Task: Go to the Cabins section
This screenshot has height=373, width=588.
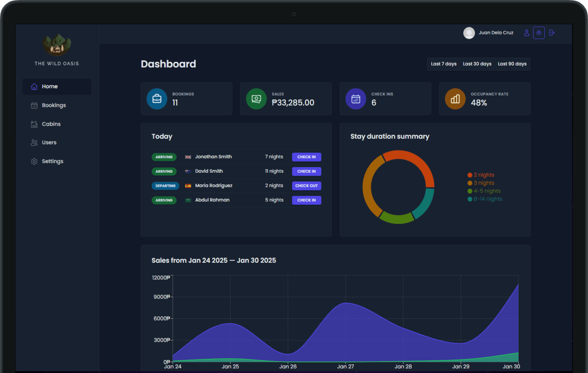Action: click(51, 124)
